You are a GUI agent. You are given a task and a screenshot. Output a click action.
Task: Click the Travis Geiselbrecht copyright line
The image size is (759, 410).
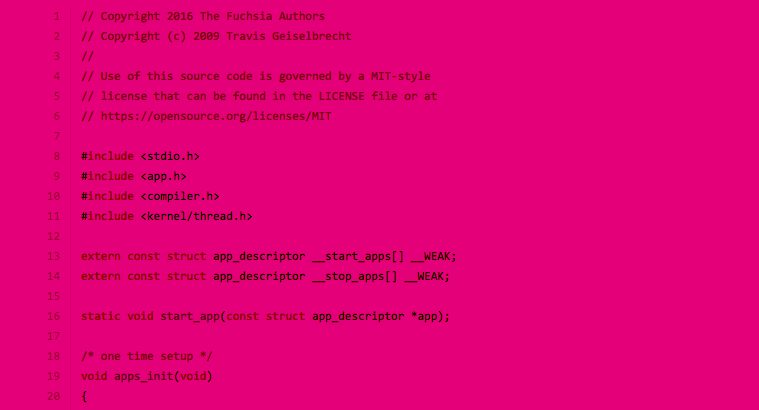tap(216, 36)
